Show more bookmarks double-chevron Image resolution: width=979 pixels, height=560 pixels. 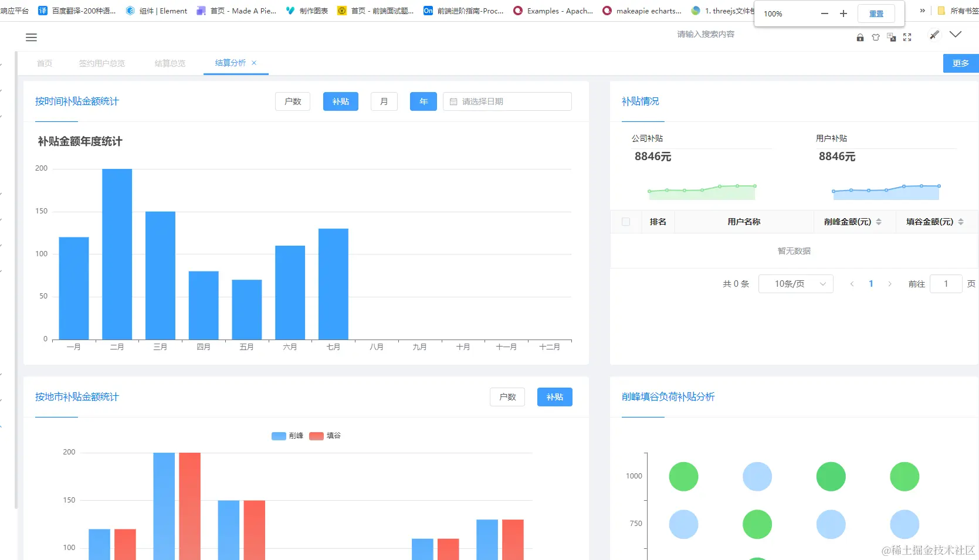[923, 11]
